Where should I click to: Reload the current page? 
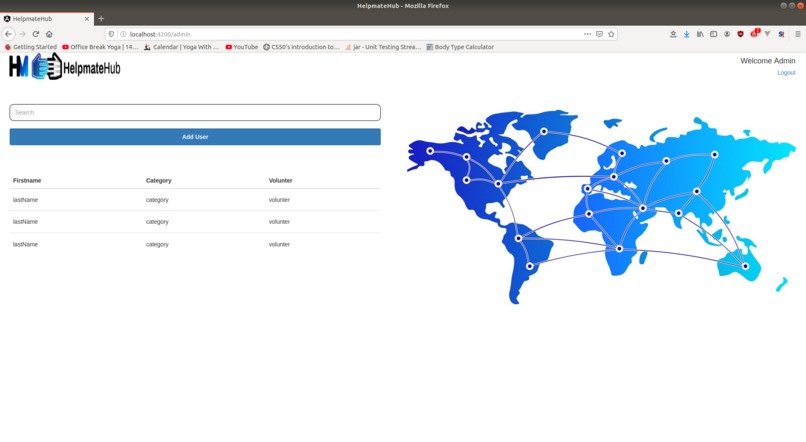[35, 34]
